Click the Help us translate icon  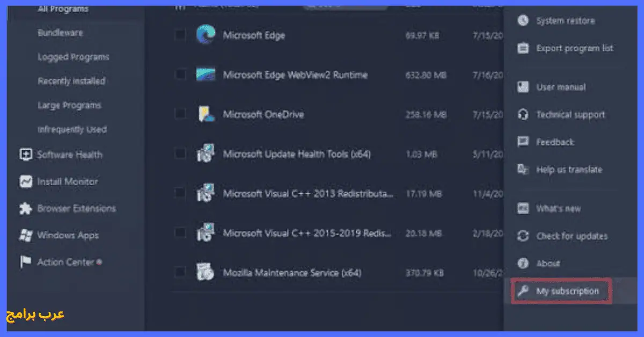[x=523, y=170]
